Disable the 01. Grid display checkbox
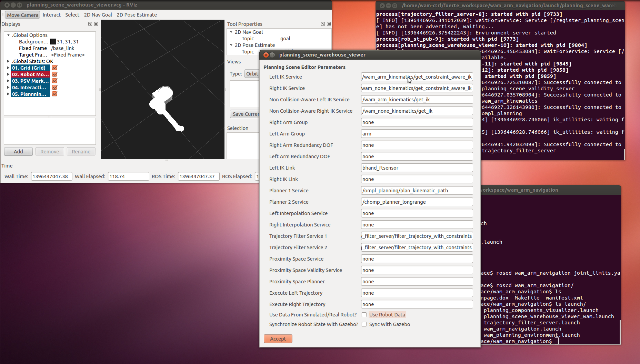 (x=54, y=68)
